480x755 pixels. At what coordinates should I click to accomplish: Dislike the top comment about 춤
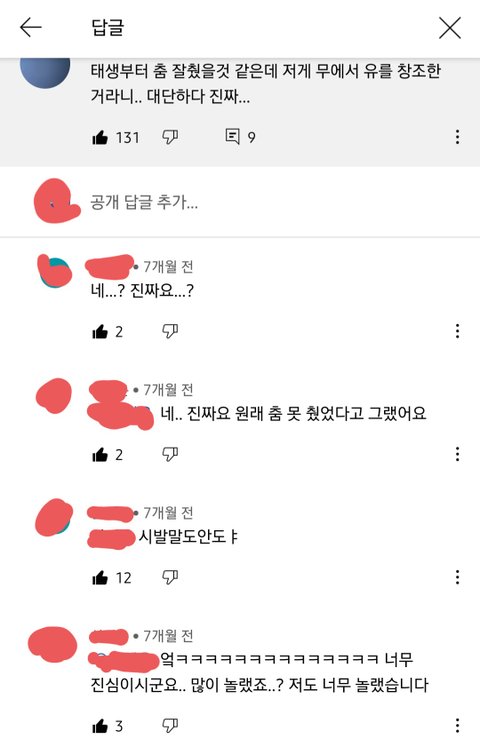coord(169,138)
